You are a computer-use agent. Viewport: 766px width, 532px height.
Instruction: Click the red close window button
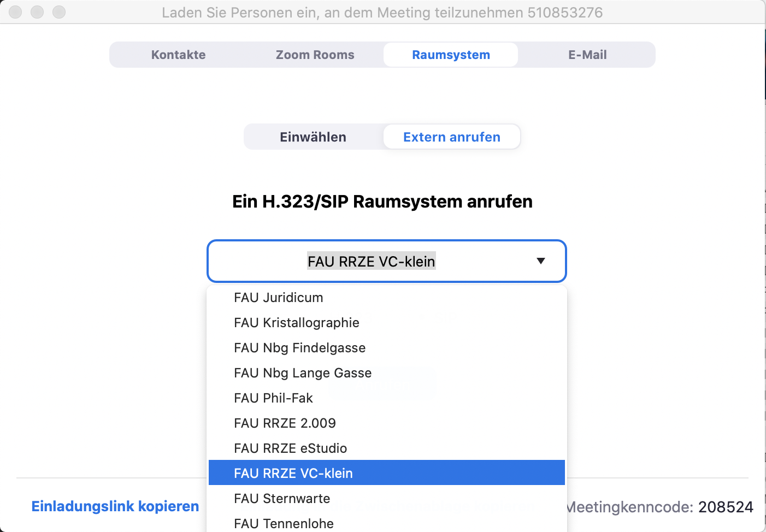(15, 12)
